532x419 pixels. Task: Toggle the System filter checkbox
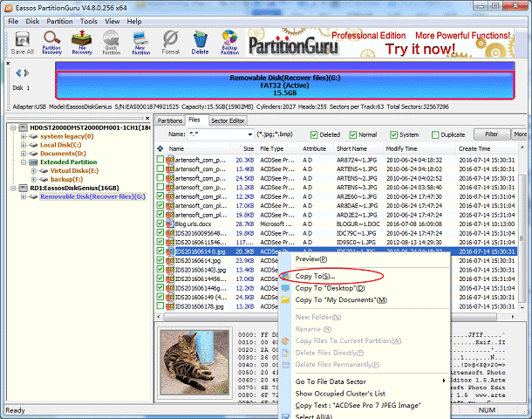(x=393, y=134)
